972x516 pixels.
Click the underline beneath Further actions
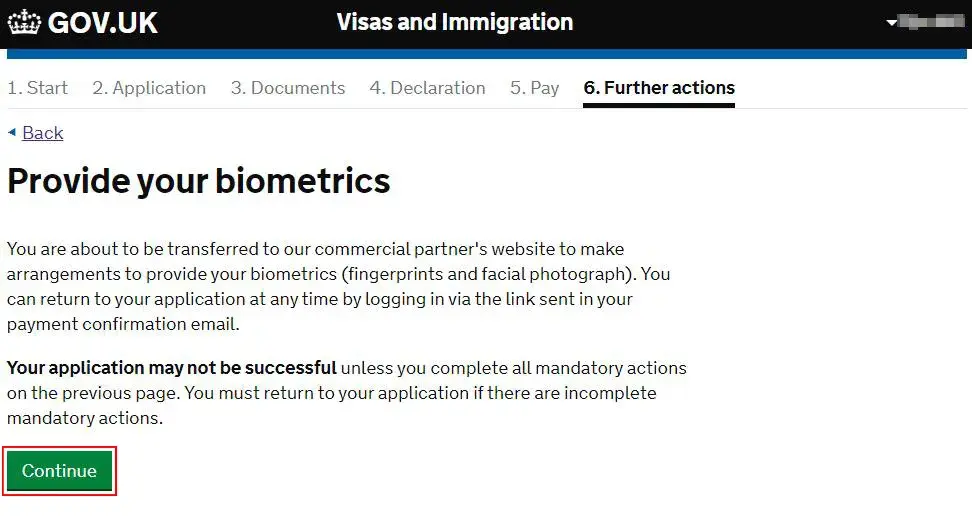[x=659, y=105]
